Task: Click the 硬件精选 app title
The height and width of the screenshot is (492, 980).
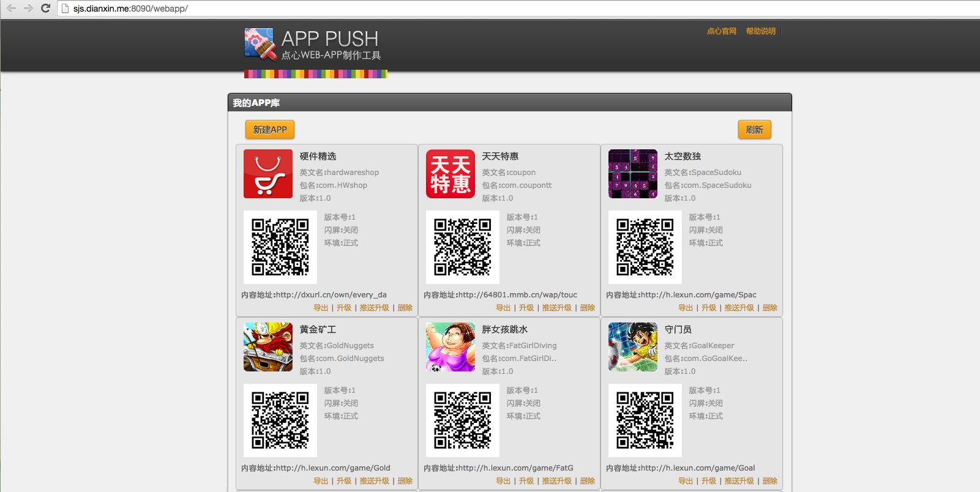Action: [x=318, y=157]
